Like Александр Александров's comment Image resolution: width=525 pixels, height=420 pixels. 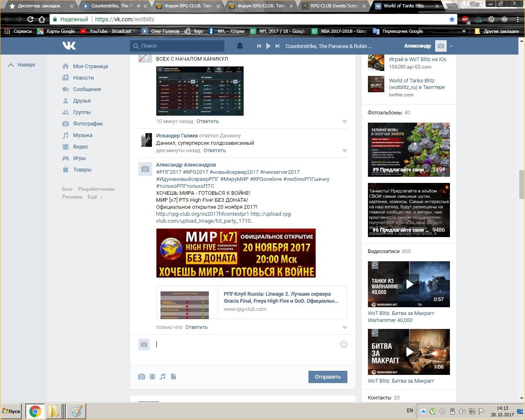345,327
